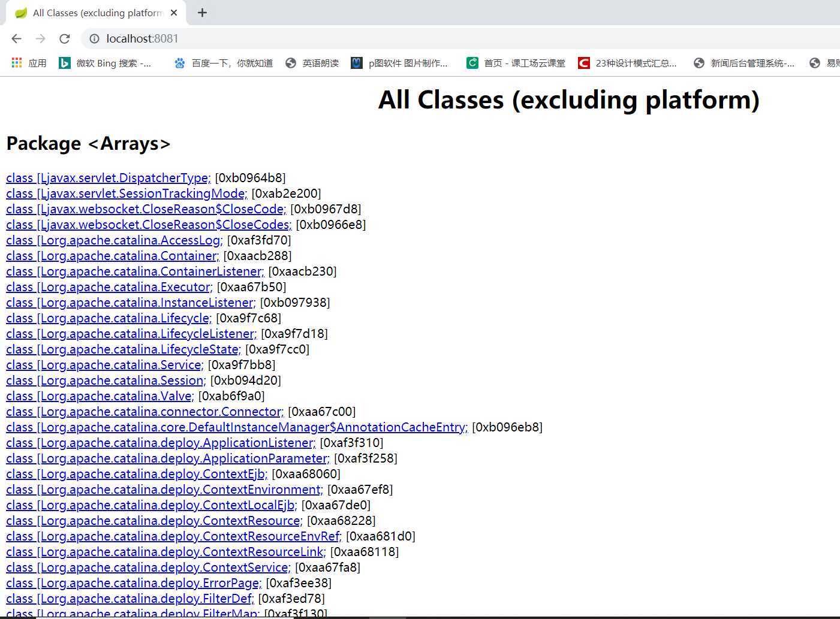Open the deploy.FilterDef class link
This screenshot has height=619, width=840.
pos(130,599)
